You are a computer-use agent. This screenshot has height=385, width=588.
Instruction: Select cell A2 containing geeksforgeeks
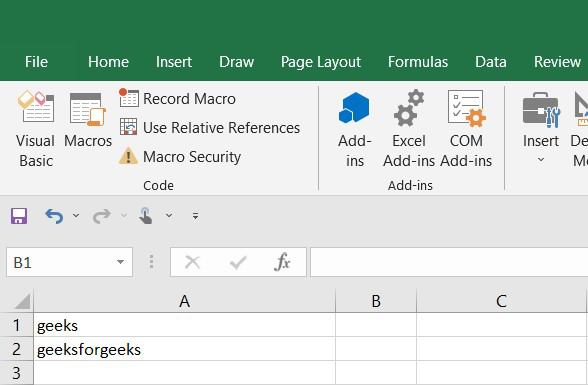point(184,349)
